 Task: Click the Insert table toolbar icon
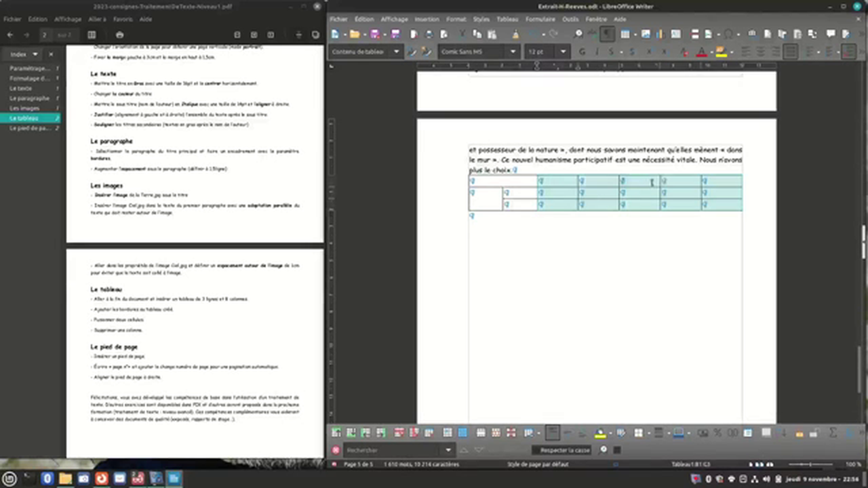point(625,34)
